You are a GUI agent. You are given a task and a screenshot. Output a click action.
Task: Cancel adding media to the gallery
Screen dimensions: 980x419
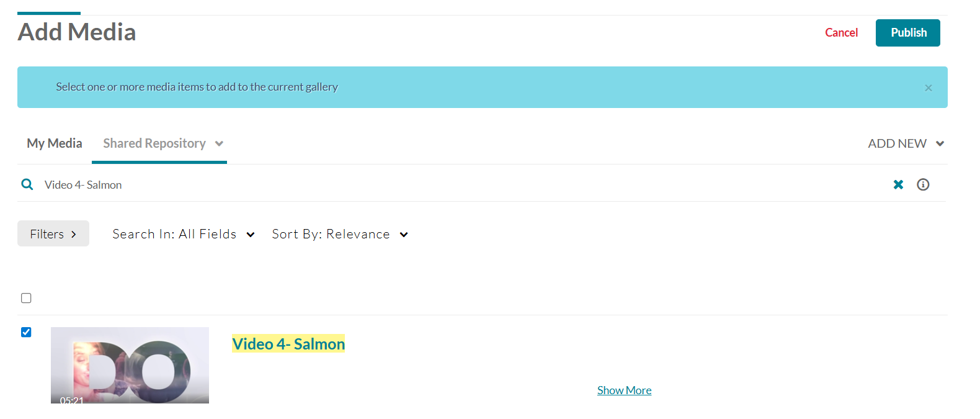841,32
